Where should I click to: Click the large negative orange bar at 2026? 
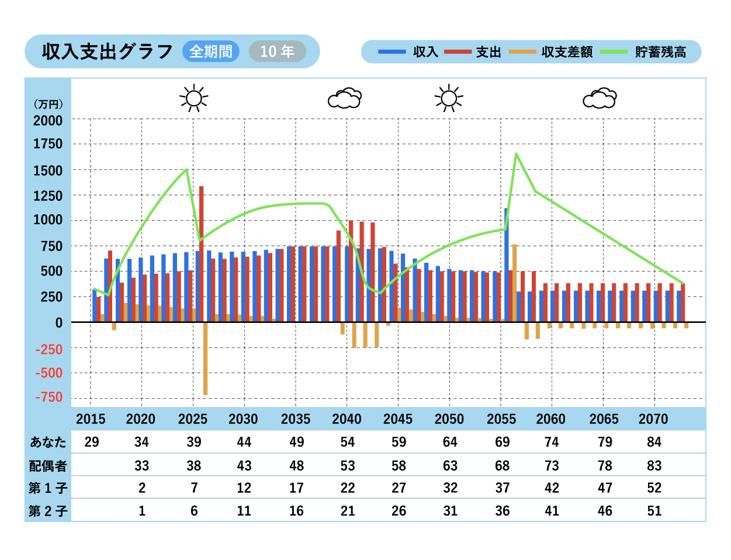coord(206,359)
